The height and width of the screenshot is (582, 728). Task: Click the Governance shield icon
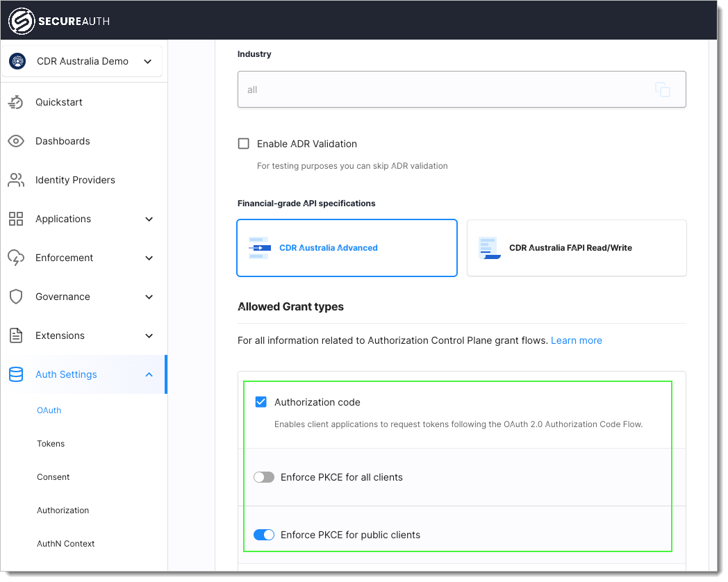click(16, 297)
